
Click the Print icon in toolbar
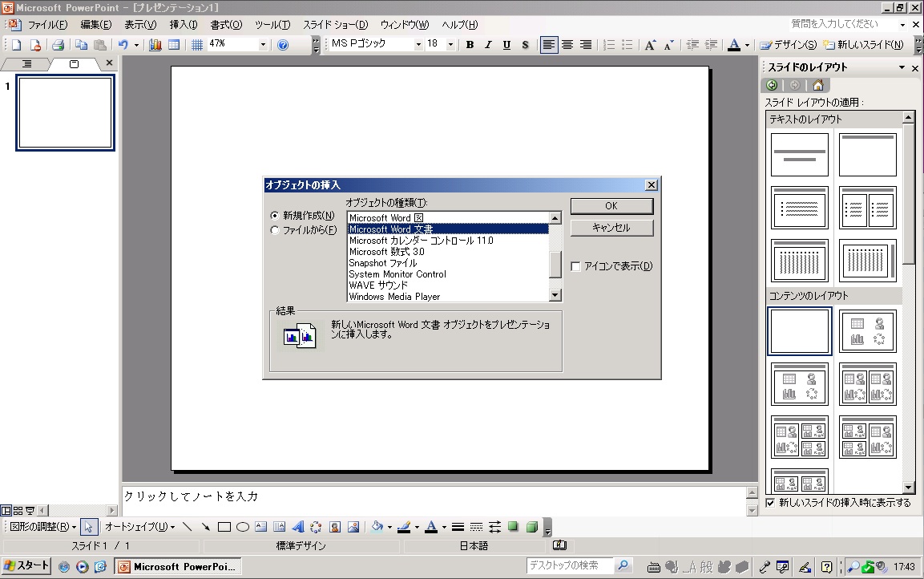(58, 45)
